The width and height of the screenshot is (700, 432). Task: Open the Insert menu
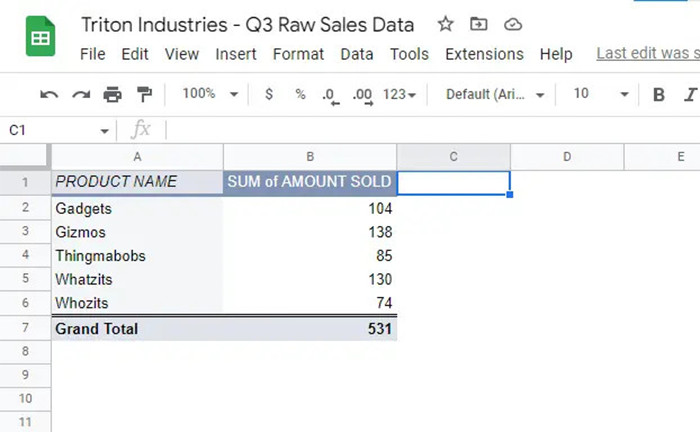[x=236, y=54]
